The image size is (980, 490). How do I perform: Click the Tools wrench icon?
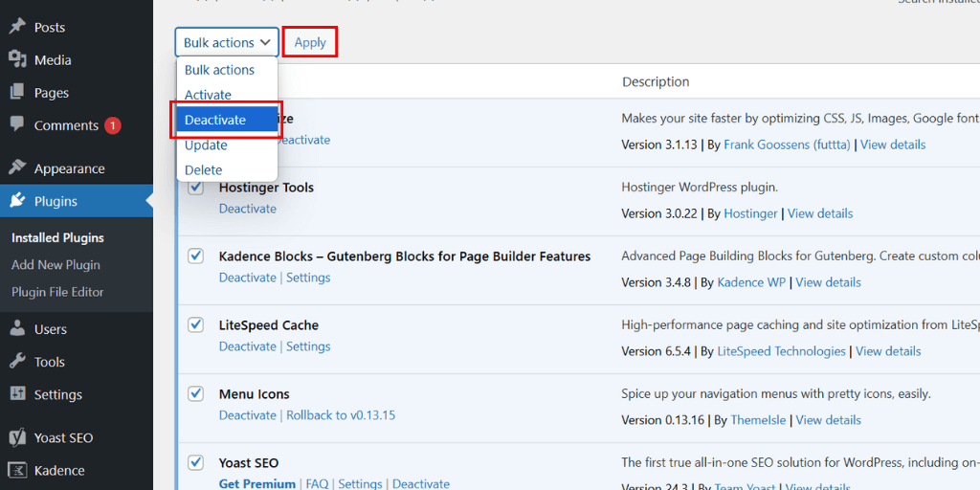[17, 361]
